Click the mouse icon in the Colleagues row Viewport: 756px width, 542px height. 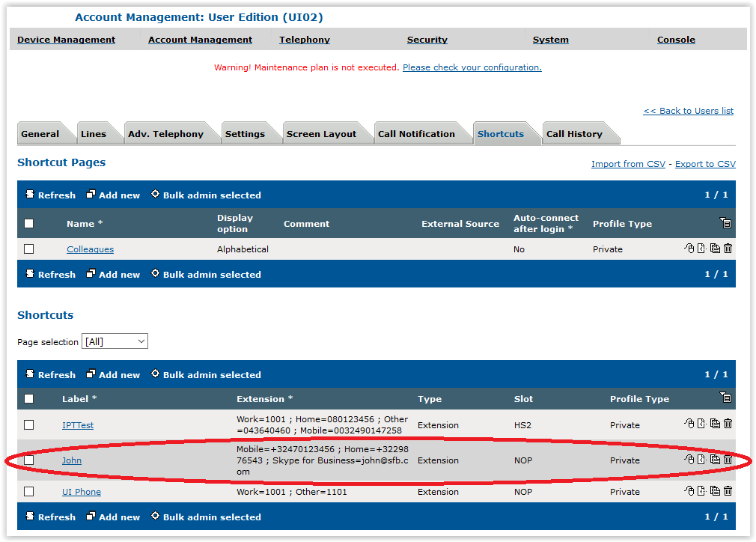[689, 249]
